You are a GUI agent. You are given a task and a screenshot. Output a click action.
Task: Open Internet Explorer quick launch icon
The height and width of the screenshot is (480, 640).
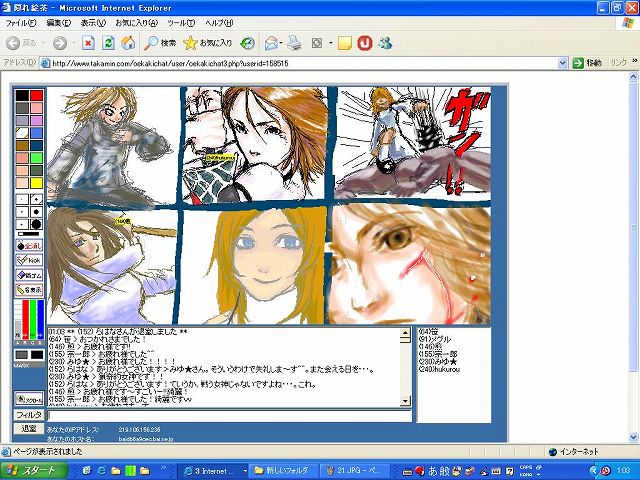[101, 471]
